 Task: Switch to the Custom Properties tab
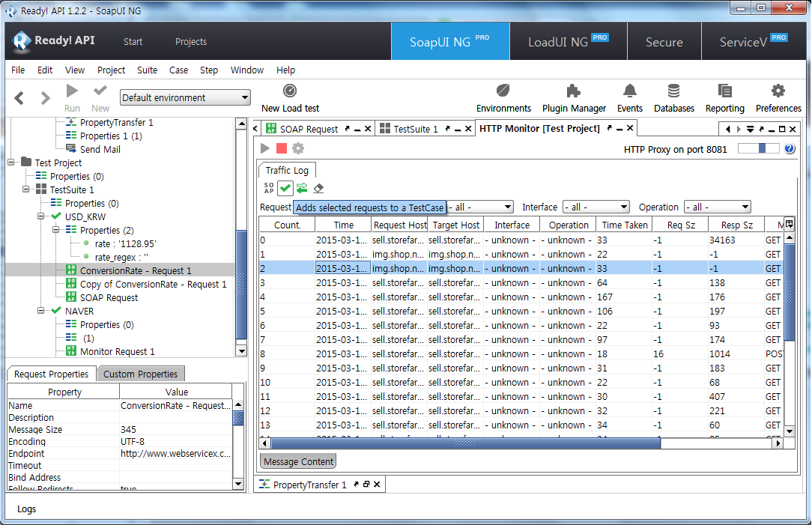(140, 374)
